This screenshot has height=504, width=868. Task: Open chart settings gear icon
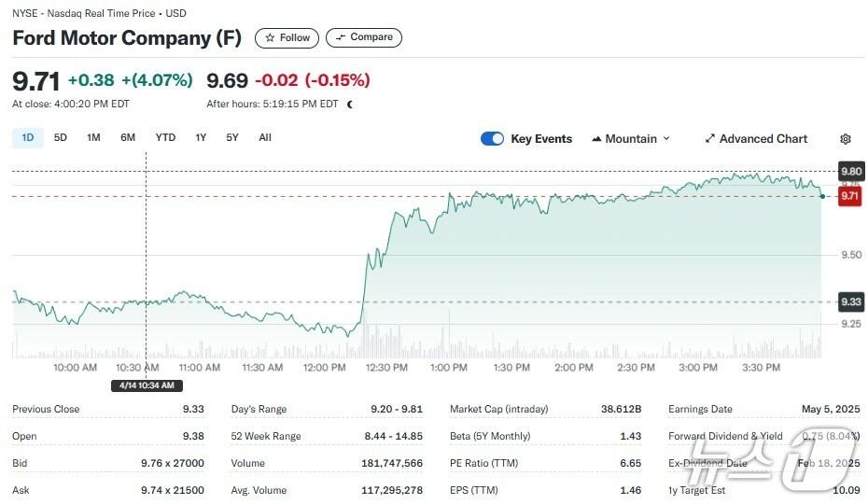tap(845, 139)
